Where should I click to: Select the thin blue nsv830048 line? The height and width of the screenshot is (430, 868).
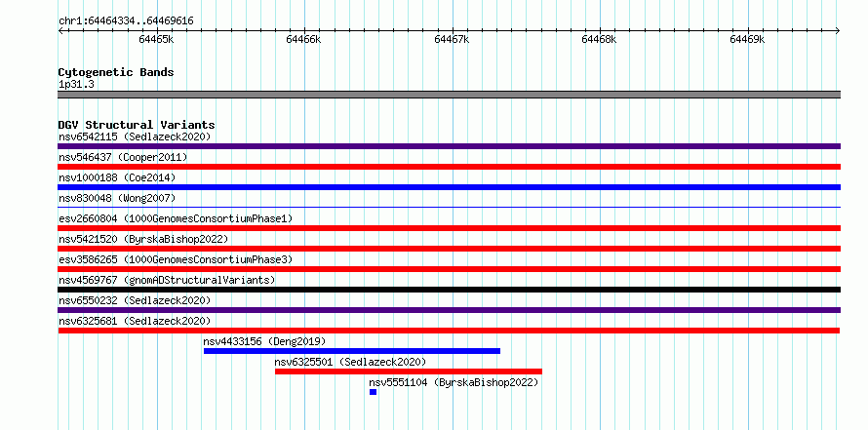point(449,207)
